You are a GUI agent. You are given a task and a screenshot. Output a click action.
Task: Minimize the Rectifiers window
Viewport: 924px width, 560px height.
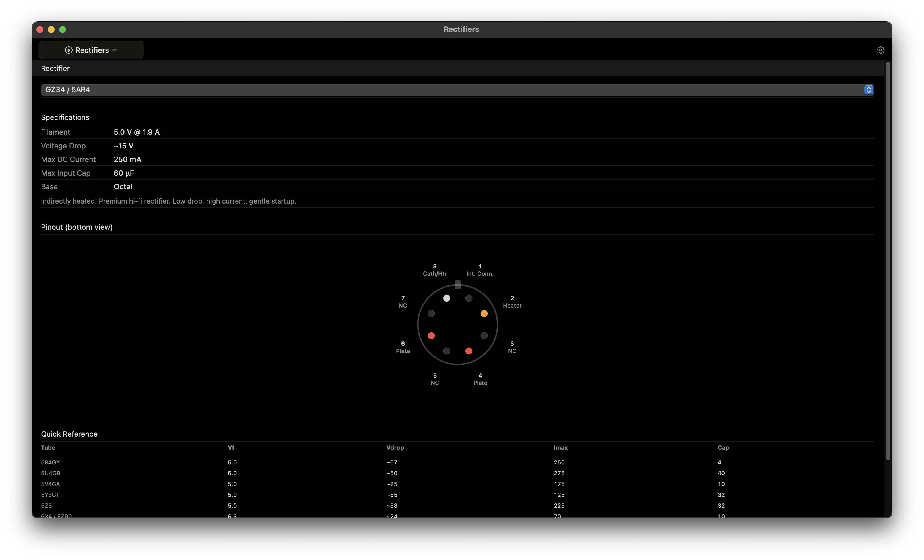pos(51,30)
